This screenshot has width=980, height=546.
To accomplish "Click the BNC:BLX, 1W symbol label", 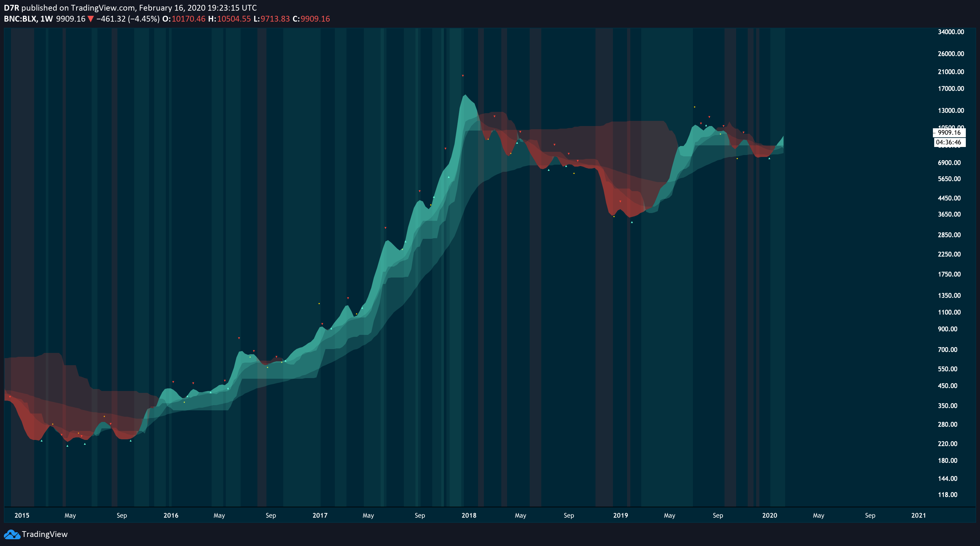I will coord(28,19).
